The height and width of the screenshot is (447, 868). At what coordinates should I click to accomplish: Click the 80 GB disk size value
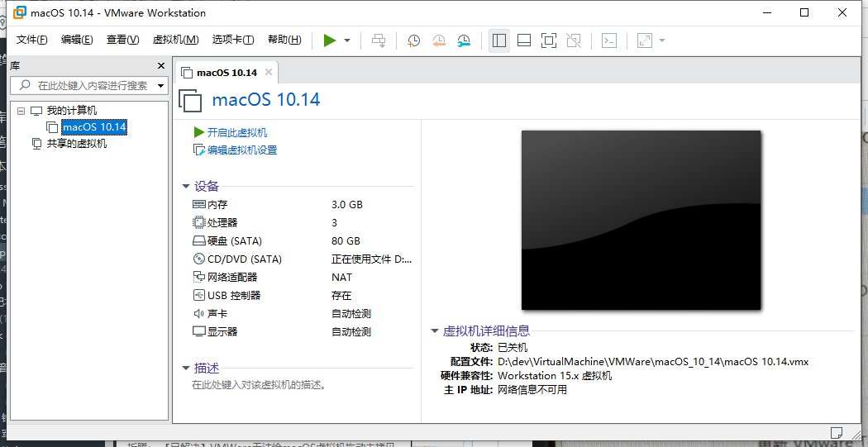pyautogui.click(x=346, y=241)
